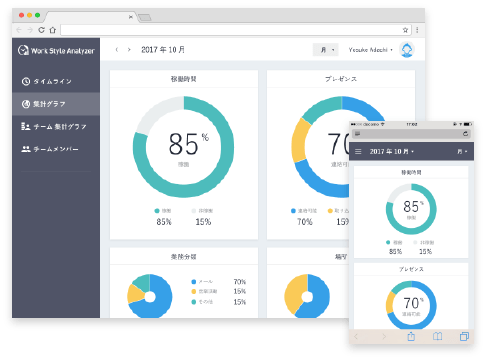Click the browser back arrow

[19, 30]
